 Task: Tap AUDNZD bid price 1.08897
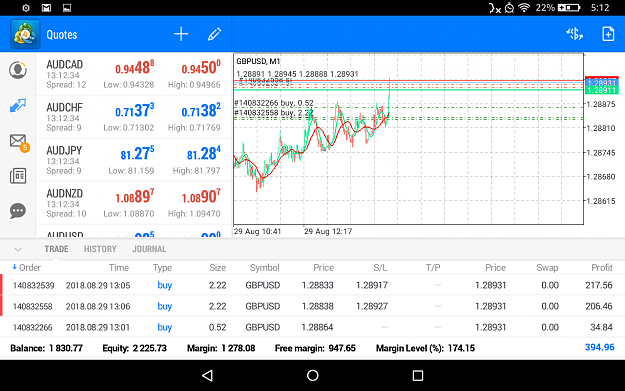point(135,196)
